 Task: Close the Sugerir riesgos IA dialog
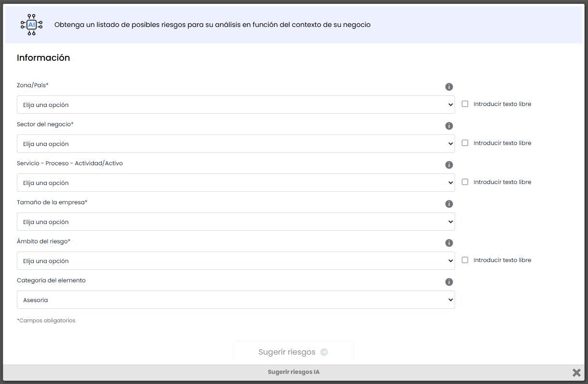click(x=576, y=372)
